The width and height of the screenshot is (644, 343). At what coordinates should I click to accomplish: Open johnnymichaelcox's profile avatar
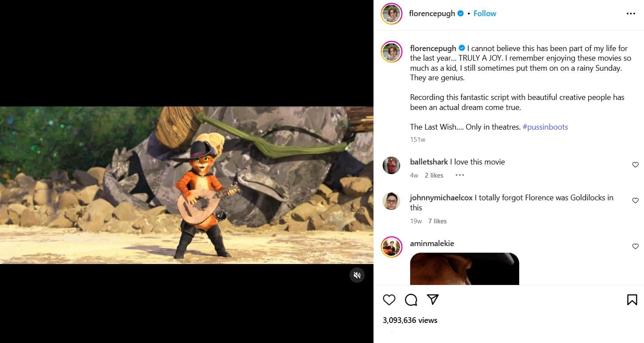pyautogui.click(x=391, y=201)
